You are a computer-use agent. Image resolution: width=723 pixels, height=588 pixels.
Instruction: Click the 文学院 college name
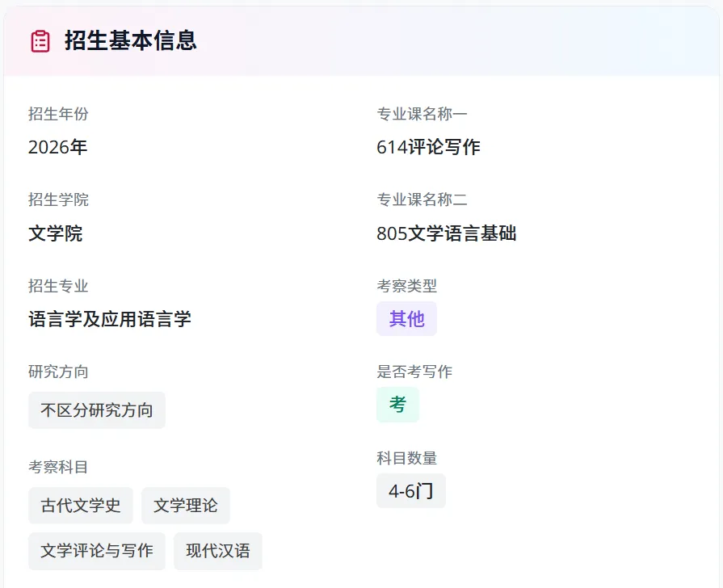point(56,234)
